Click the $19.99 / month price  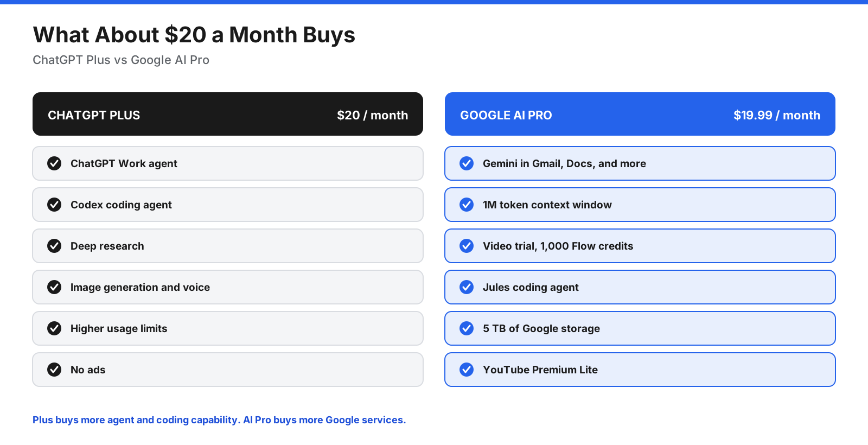tap(777, 115)
